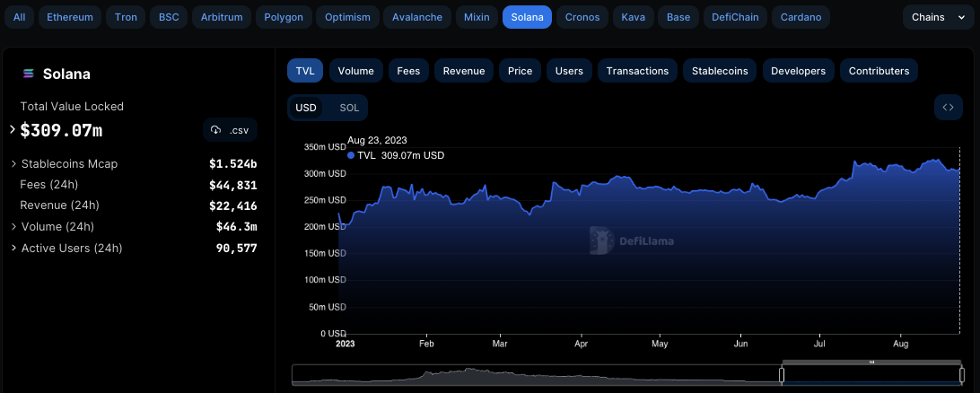Select the Optimism chain
Screen dimensions: 980x393
tap(347, 17)
